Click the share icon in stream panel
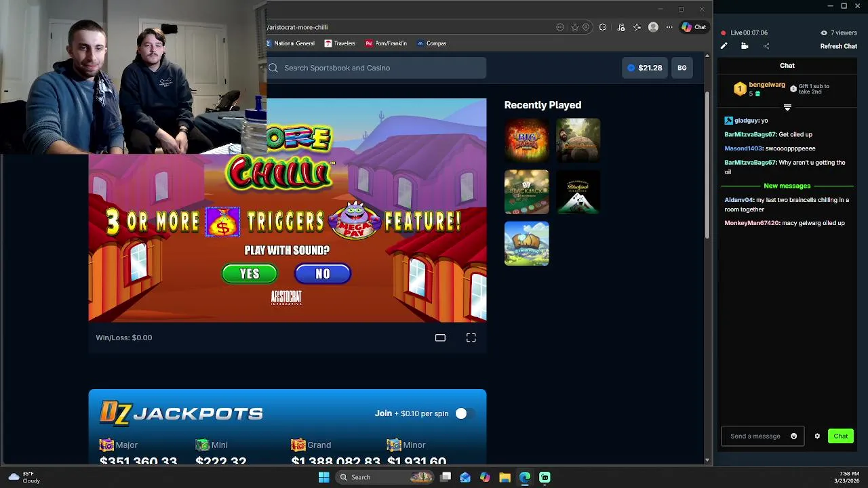The width and height of the screenshot is (868, 488). [766, 46]
